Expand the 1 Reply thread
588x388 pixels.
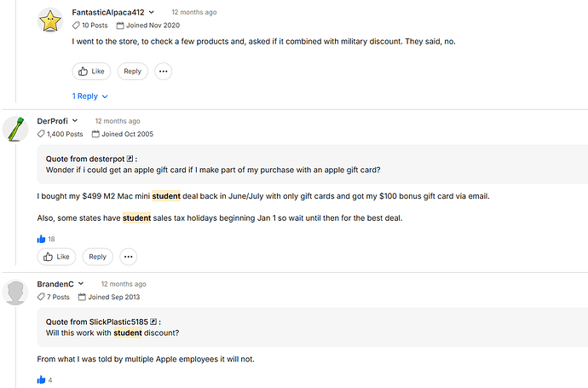(90, 96)
